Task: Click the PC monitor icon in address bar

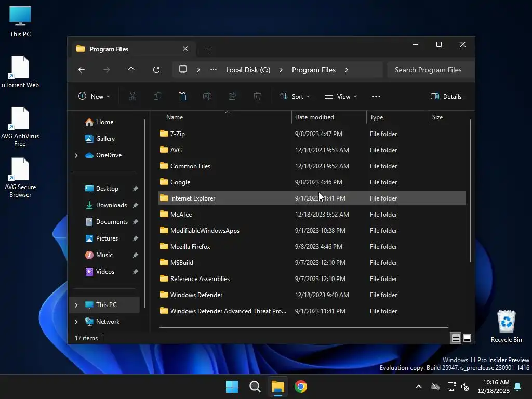Action: (183, 70)
